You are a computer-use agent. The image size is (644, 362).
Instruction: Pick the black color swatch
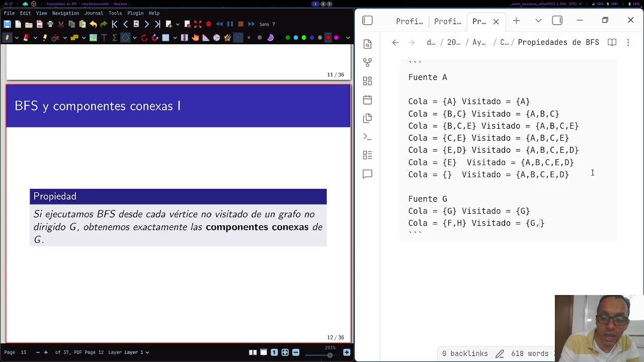pyautogui.click(x=279, y=38)
